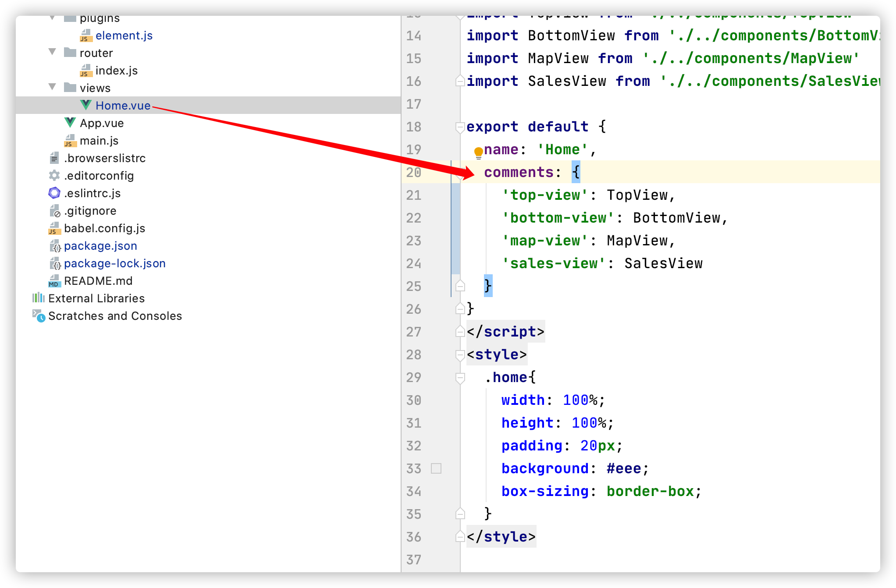This screenshot has width=896, height=588.
Task: Collapse the views folder tree arrow
Action: [x=52, y=87]
